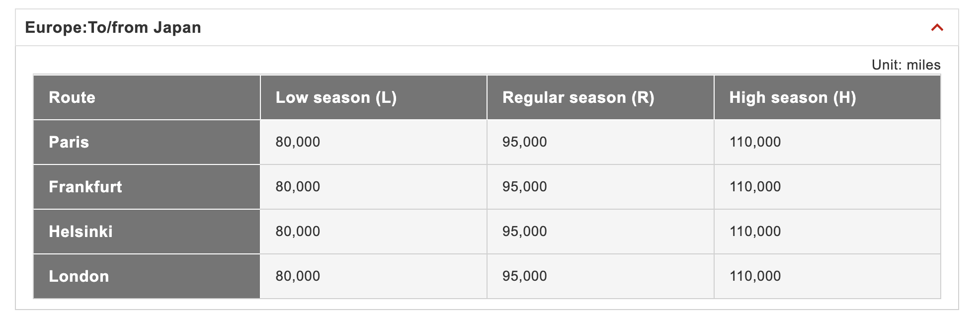Image resolution: width=980 pixels, height=319 pixels.
Task: Click Paris low season 80,000 cell
Action: point(298,142)
